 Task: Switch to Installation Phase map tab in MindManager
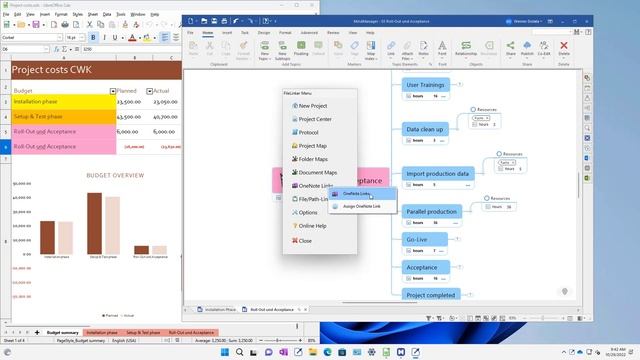coord(216,309)
